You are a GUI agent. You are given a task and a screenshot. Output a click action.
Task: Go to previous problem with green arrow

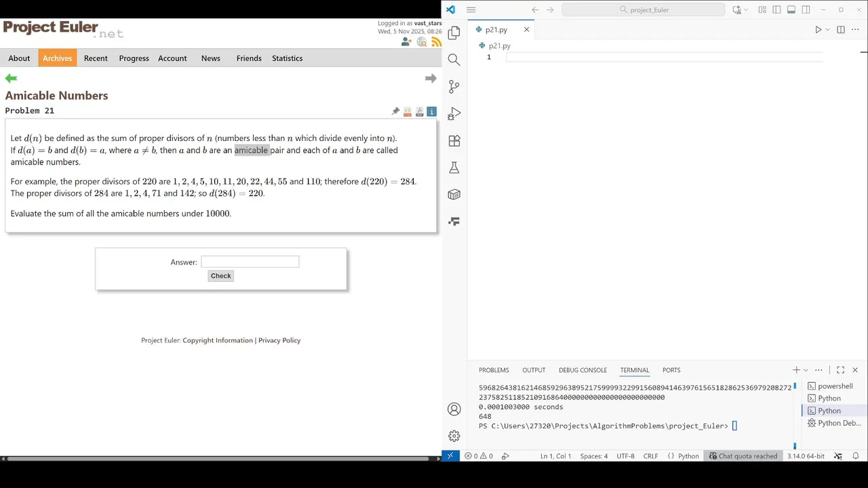click(11, 79)
